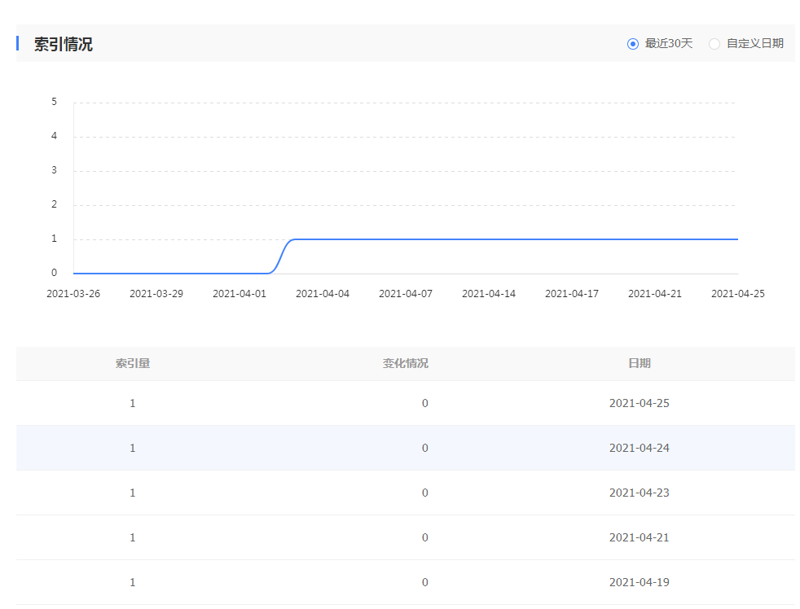
Task: Click the 2021-03-26 x-axis label
Action: (73, 294)
